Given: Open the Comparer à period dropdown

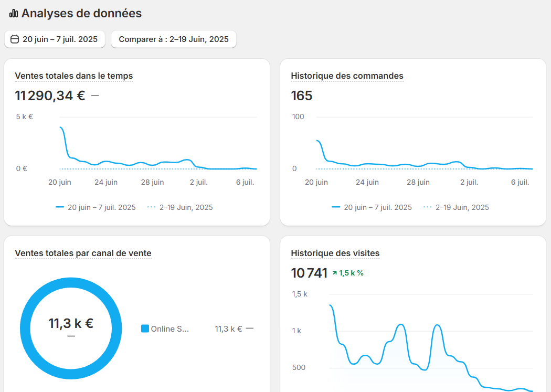Looking at the screenshot, I should [x=173, y=39].
